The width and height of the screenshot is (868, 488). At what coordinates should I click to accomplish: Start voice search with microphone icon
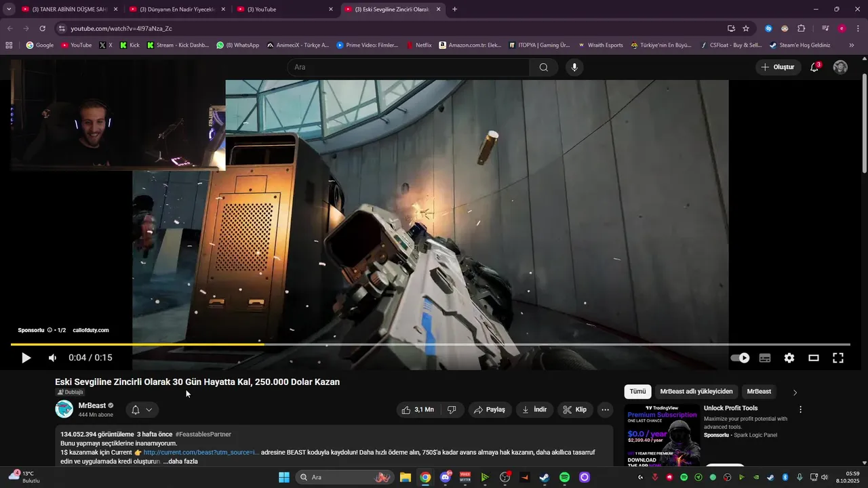pyautogui.click(x=574, y=67)
